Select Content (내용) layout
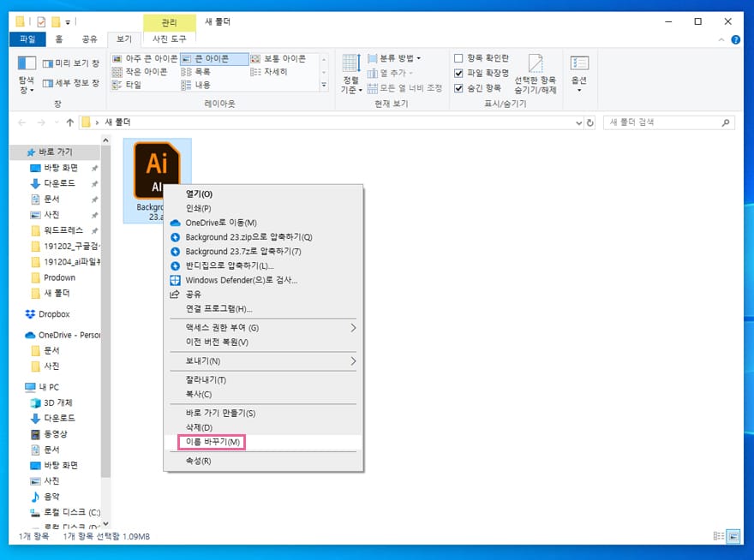Viewport: 754px width, 560px height. tap(195, 85)
